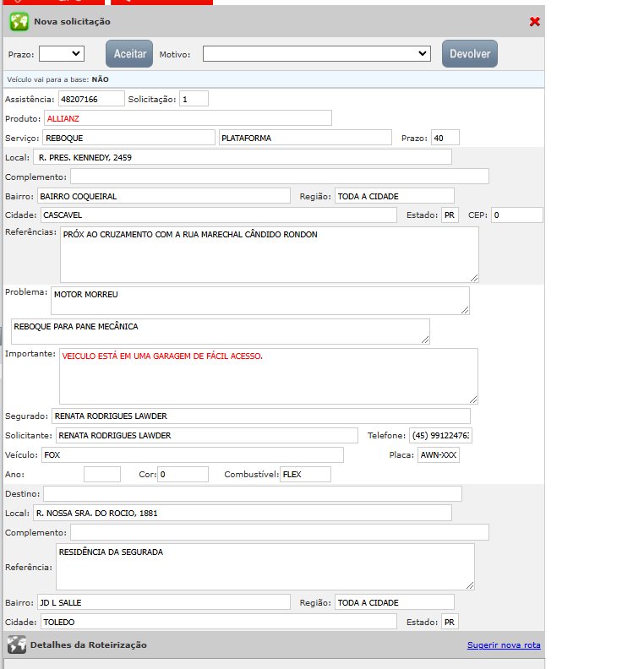644x669 pixels.
Task: Click the origin Região field beside BAIRRO COQUEIRAL
Action: tap(395, 196)
